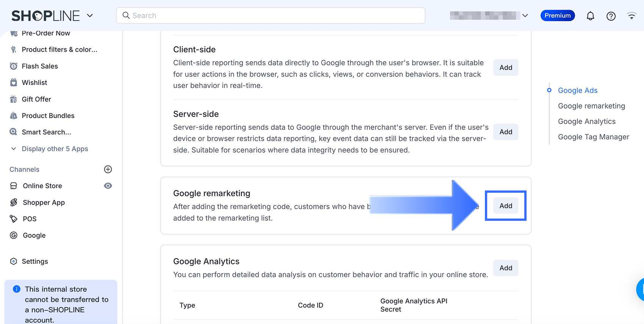Open the POS channel

(30, 219)
